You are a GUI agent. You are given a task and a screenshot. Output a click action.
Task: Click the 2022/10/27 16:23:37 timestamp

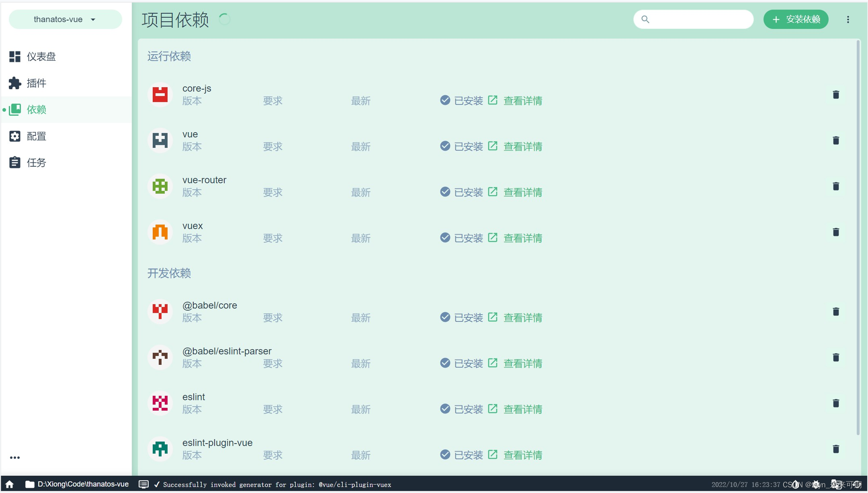746,485
